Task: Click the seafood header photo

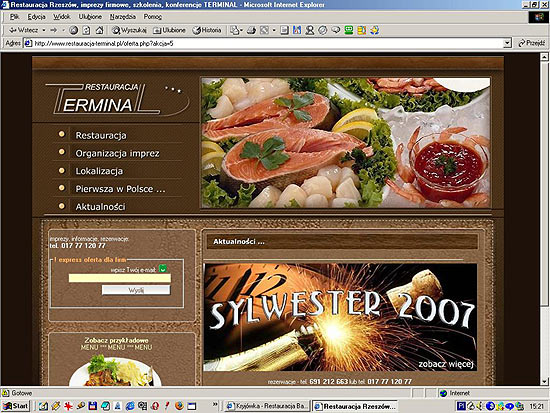Action: [346, 143]
